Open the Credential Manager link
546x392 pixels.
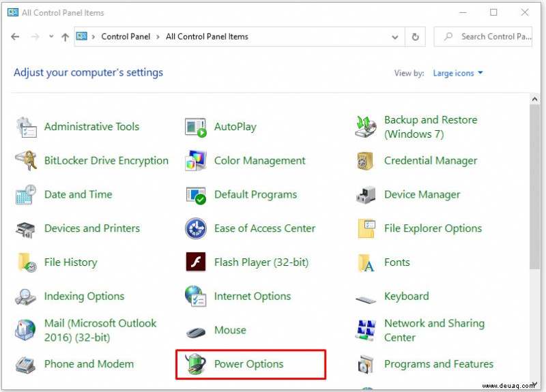coord(431,161)
